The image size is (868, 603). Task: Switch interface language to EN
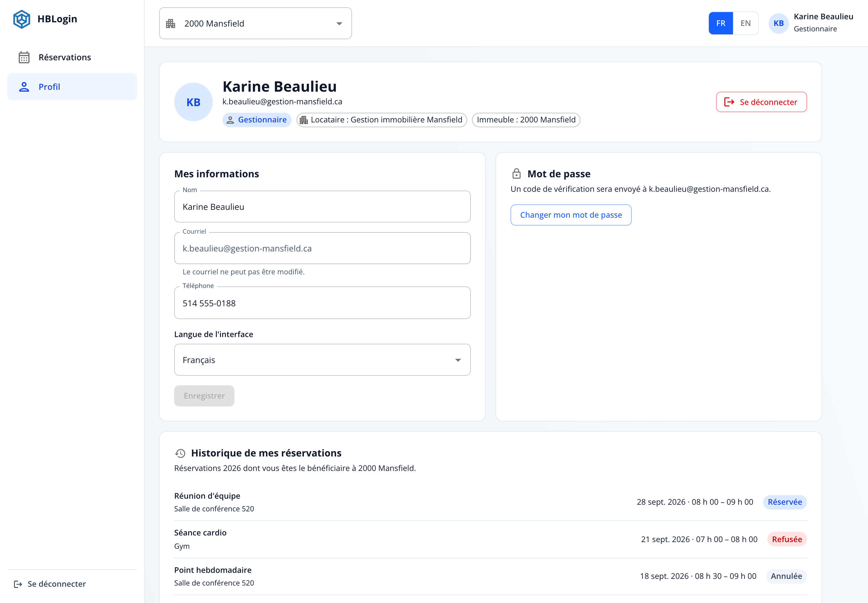tap(746, 23)
